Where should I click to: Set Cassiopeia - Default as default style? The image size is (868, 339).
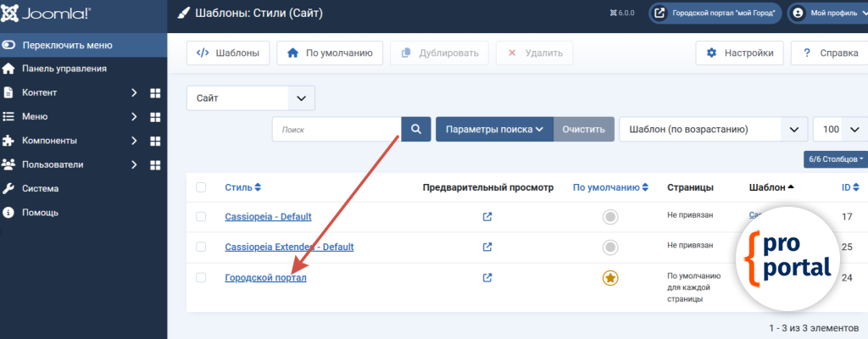tap(609, 217)
